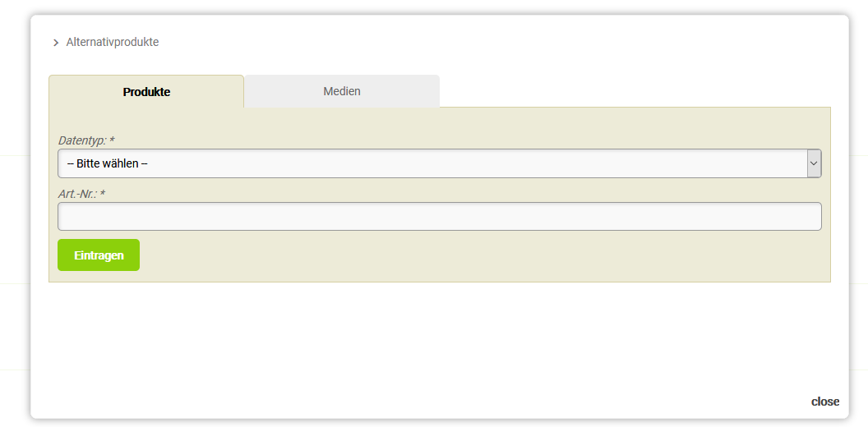
Task: Open the Datentyp dropdown list
Action: (439, 163)
